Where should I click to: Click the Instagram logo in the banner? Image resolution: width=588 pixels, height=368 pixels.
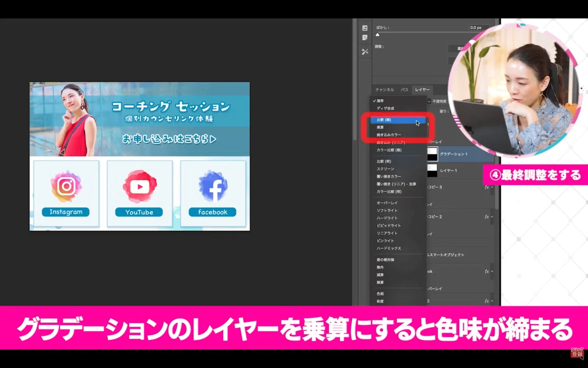(x=66, y=186)
